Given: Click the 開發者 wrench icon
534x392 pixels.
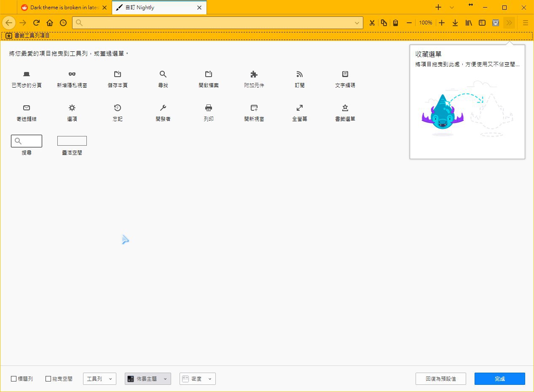Looking at the screenshot, I should (163, 108).
